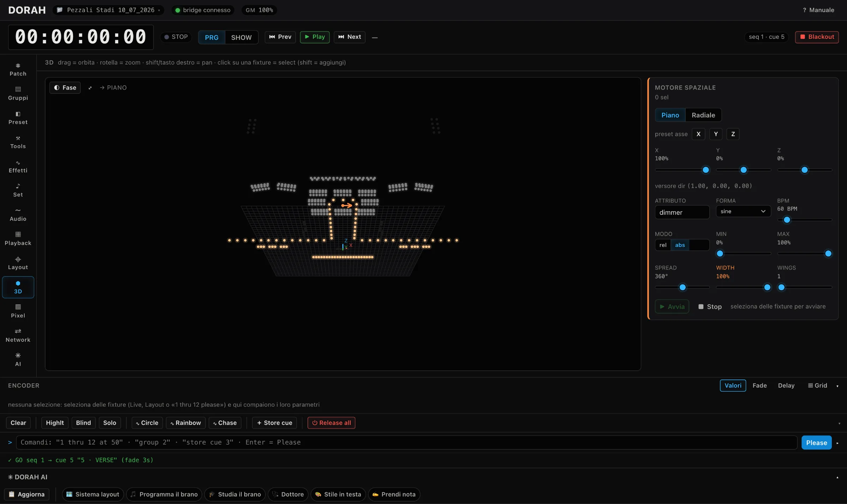Adjust the WIDTH slider handle
Viewport: 847px width, 504px height.
[767, 287]
